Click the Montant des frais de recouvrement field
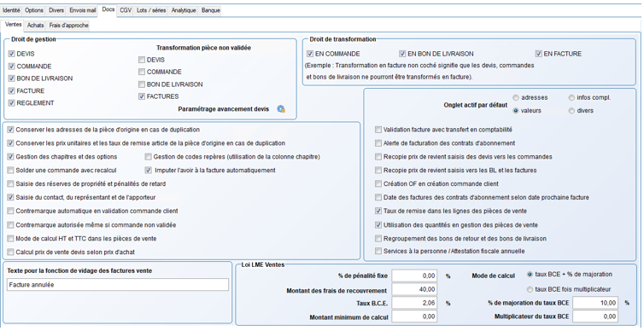 point(414,289)
